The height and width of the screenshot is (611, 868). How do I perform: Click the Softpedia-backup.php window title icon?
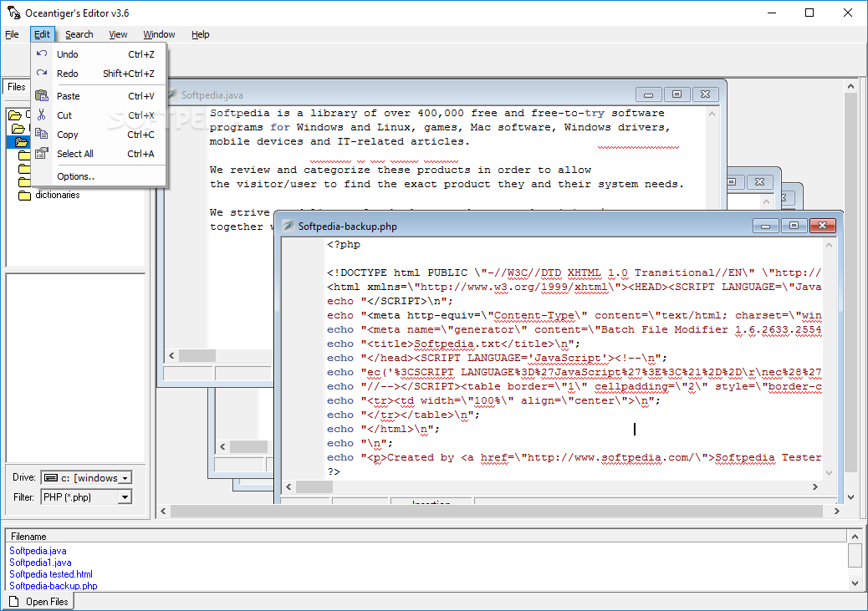(x=288, y=226)
